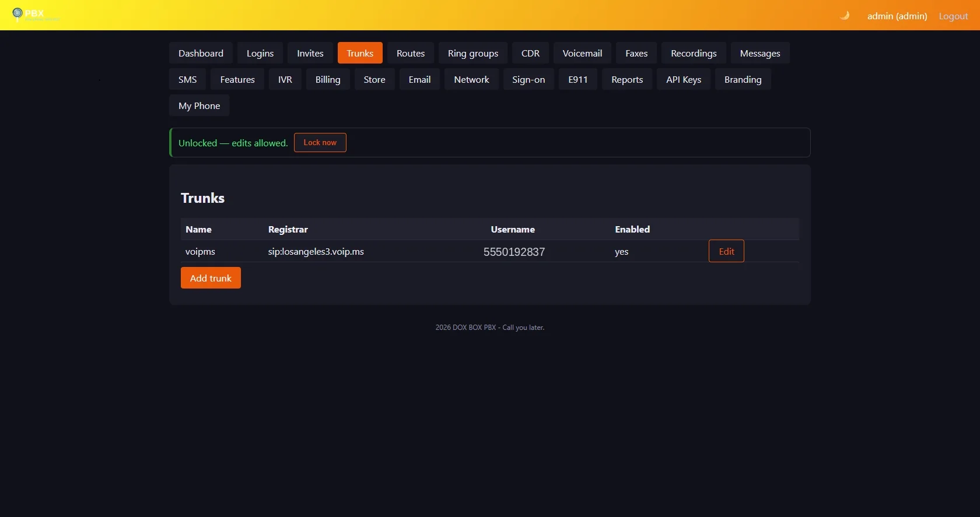Open the E911 tab

[x=578, y=79]
